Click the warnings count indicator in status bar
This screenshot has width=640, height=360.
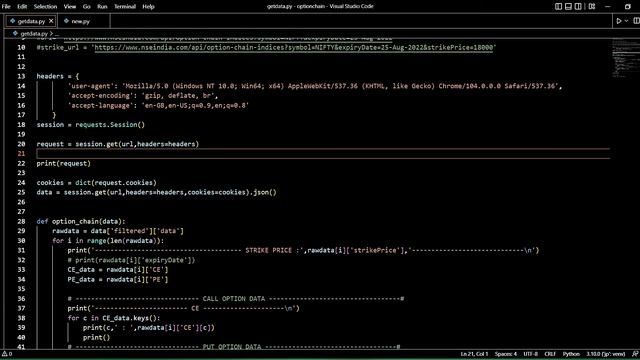[x=7, y=354]
